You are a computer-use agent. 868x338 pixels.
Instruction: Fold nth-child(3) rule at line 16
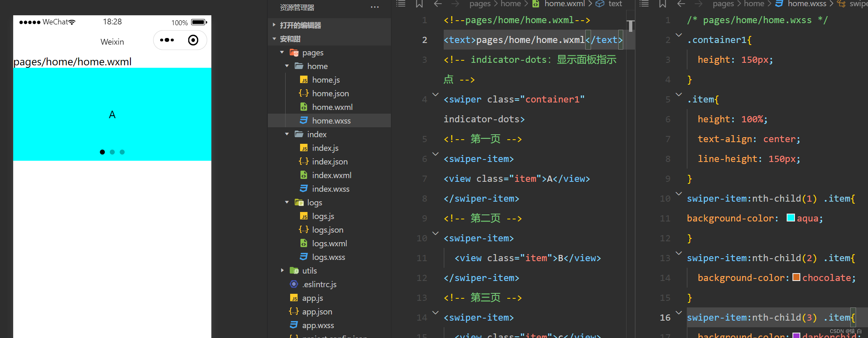click(x=679, y=313)
